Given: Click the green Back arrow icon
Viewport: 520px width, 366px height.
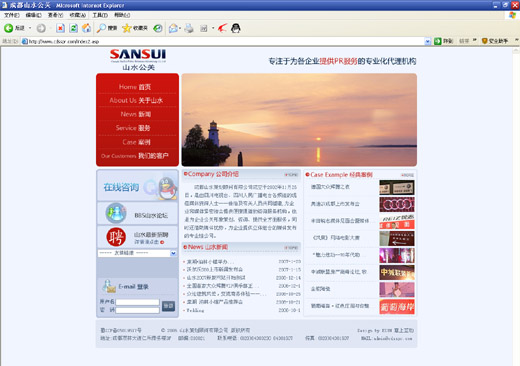Looking at the screenshot, I should tap(9, 28).
